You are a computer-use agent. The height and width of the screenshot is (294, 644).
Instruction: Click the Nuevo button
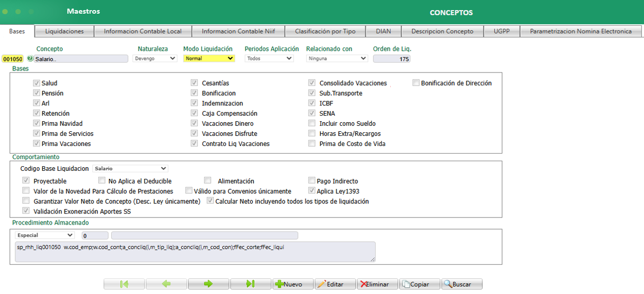pyautogui.click(x=293, y=284)
